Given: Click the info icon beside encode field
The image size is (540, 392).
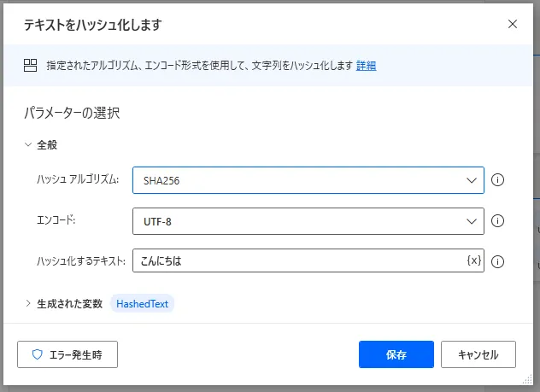Looking at the screenshot, I should pyautogui.click(x=497, y=221).
